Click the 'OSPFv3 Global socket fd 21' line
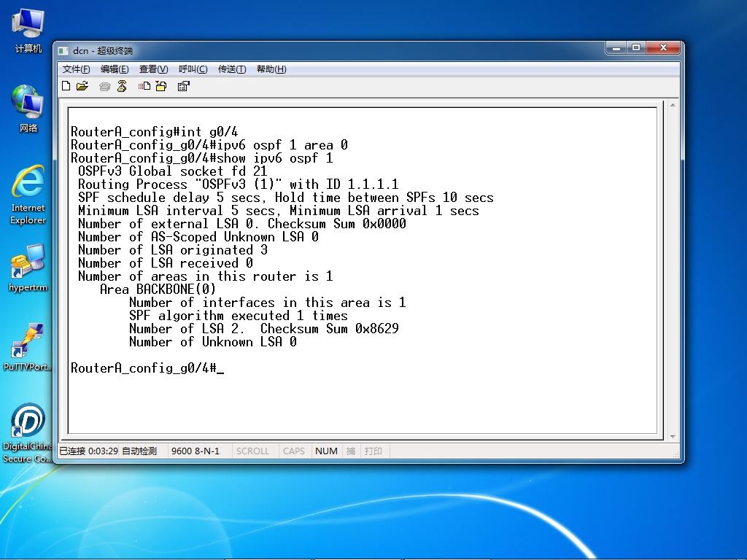Viewport: 747px width, 560px height. 172,171
